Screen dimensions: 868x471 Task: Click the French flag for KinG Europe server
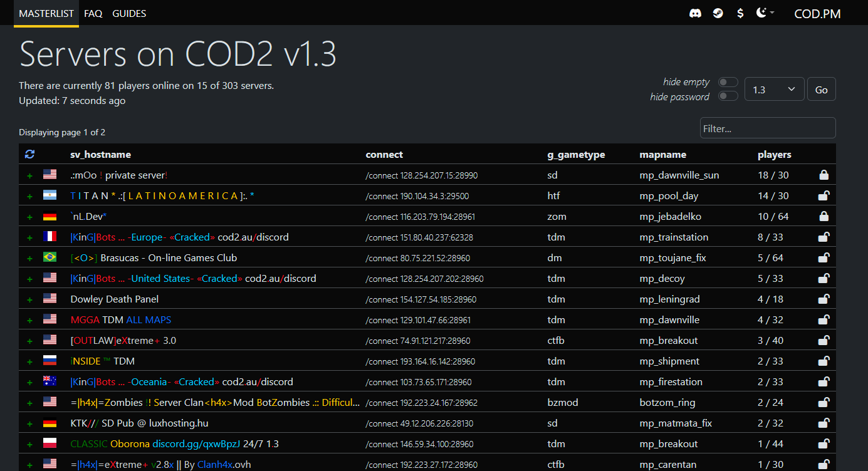click(x=50, y=237)
